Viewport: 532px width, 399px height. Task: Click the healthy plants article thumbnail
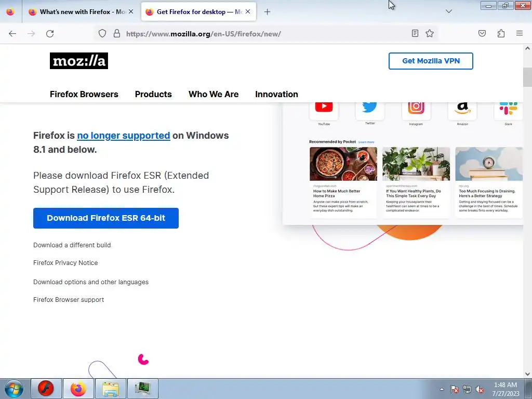(416, 164)
